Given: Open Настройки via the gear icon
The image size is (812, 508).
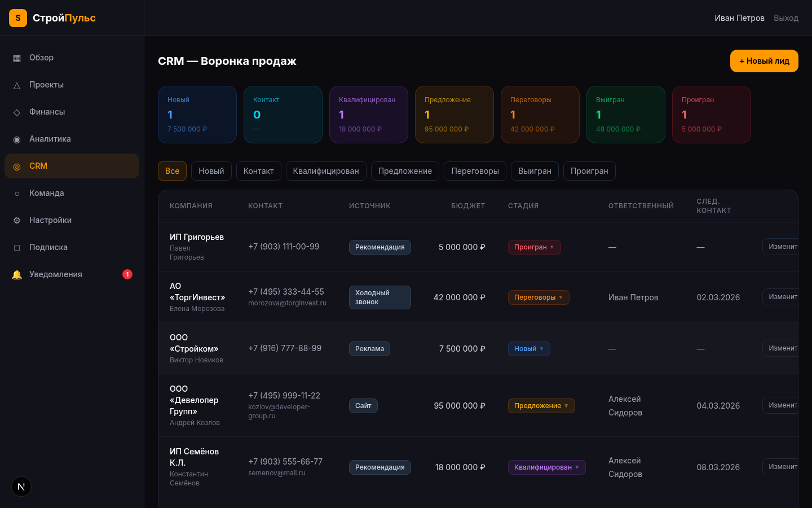Looking at the screenshot, I should (x=17, y=220).
